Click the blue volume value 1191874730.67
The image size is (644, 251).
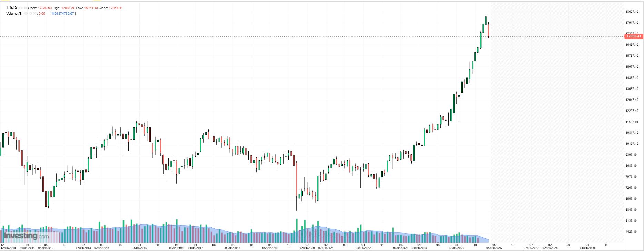[x=62, y=14]
